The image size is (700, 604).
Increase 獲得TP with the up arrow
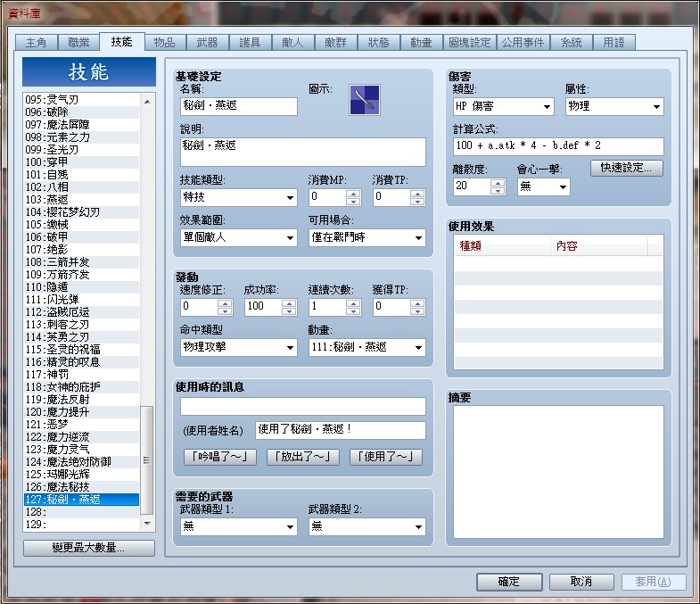click(x=417, y=303)
